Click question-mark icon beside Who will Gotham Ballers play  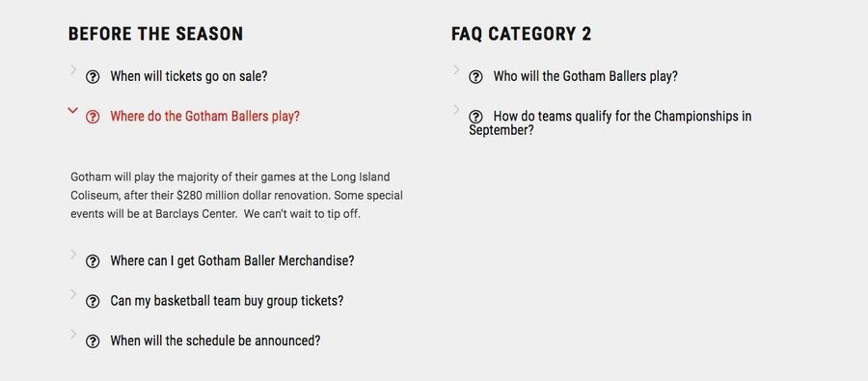(x=475, y=77)
